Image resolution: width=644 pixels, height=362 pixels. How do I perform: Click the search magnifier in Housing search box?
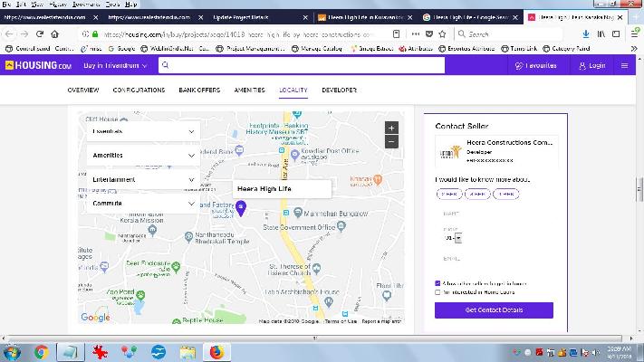[165, 65]
